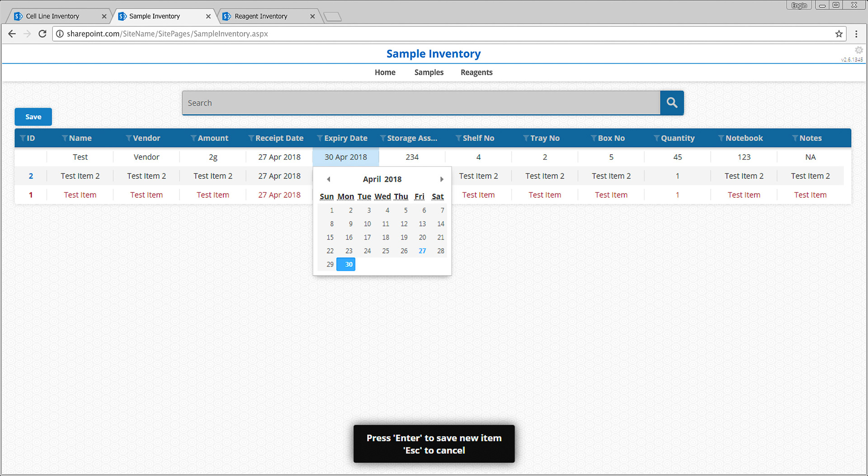Click the browser back arrow
The height and width of the screenshot is (476, 868).
[x=12, y=34]
